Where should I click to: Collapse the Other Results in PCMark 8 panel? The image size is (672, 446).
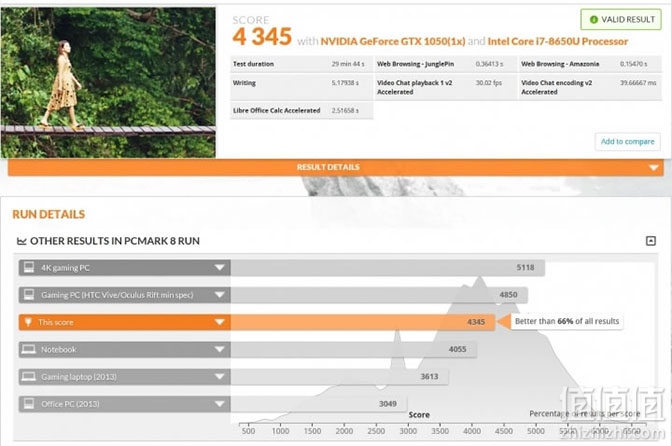pyautogui.click(x=651, y=241)
